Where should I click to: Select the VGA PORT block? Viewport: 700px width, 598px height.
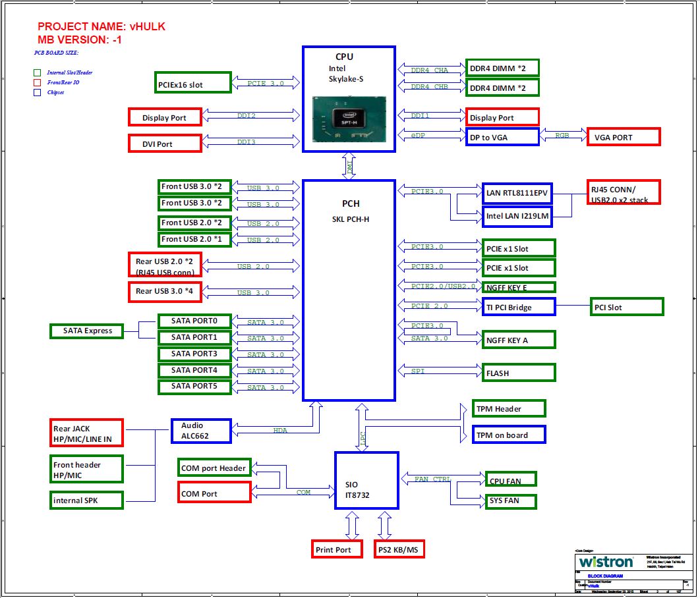click(624, 137)
